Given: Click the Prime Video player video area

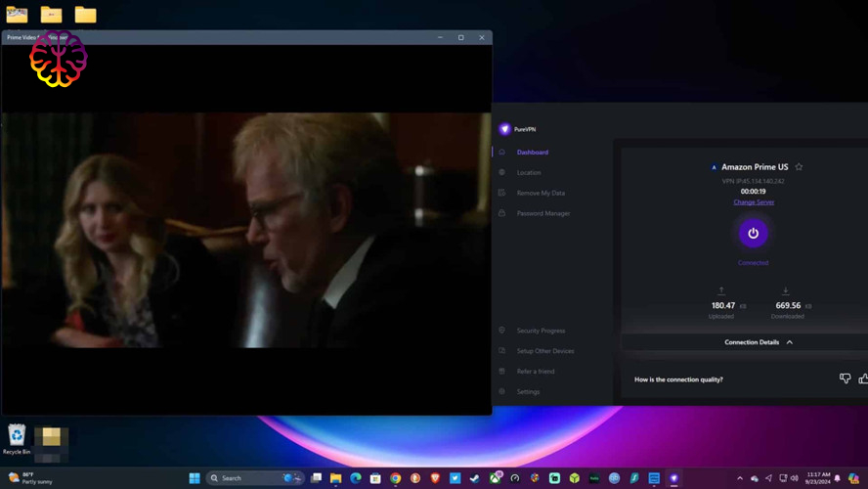Looking at the screenshot, I should point(246,230).
